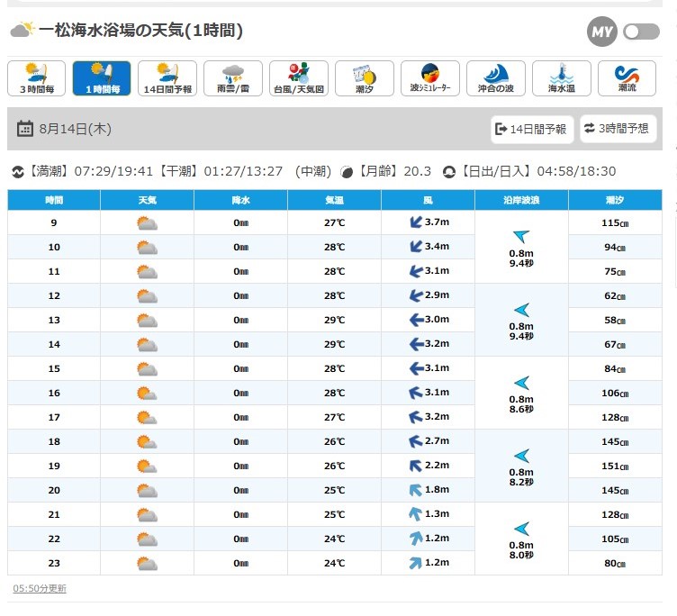Click the wind arrow beside 3.7m
The height and width of the screenshot is (616, 677).
416,222
